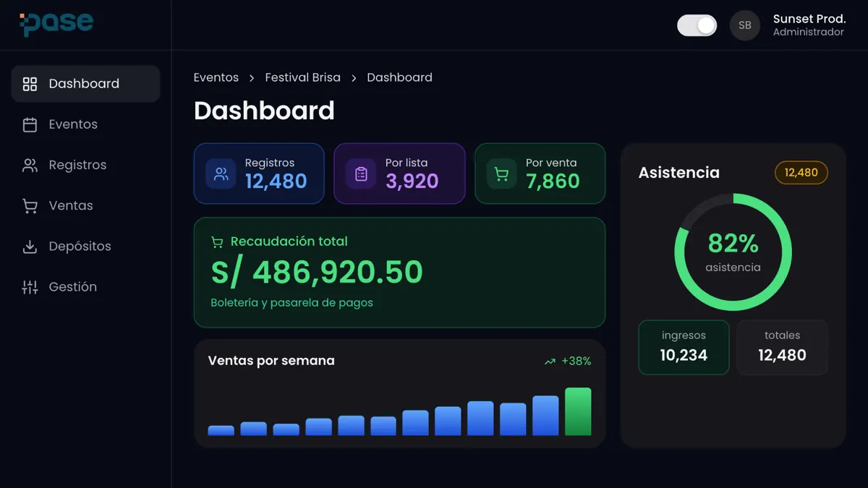The height and width of the screenshot is (488, 868).
Task: Click the Pase logo
Action: 56,24
